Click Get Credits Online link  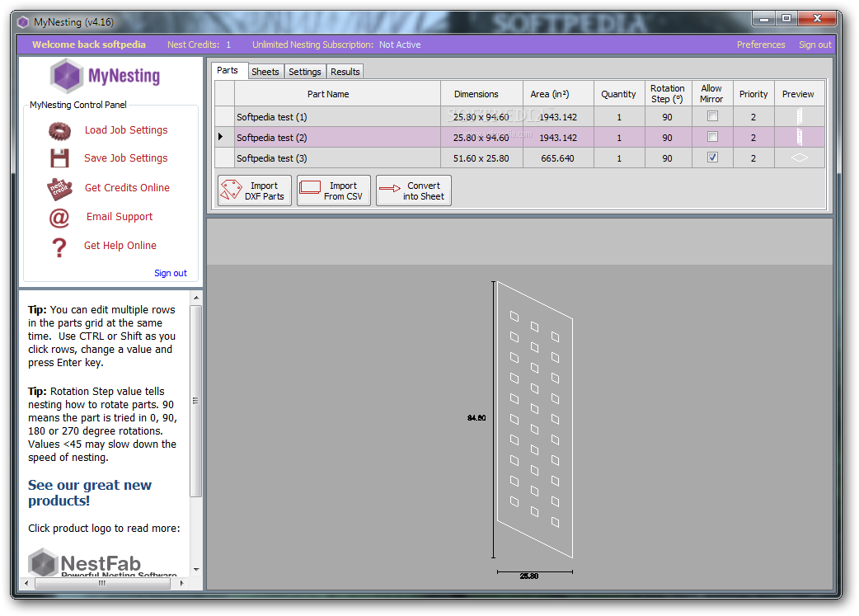(127, 188)
